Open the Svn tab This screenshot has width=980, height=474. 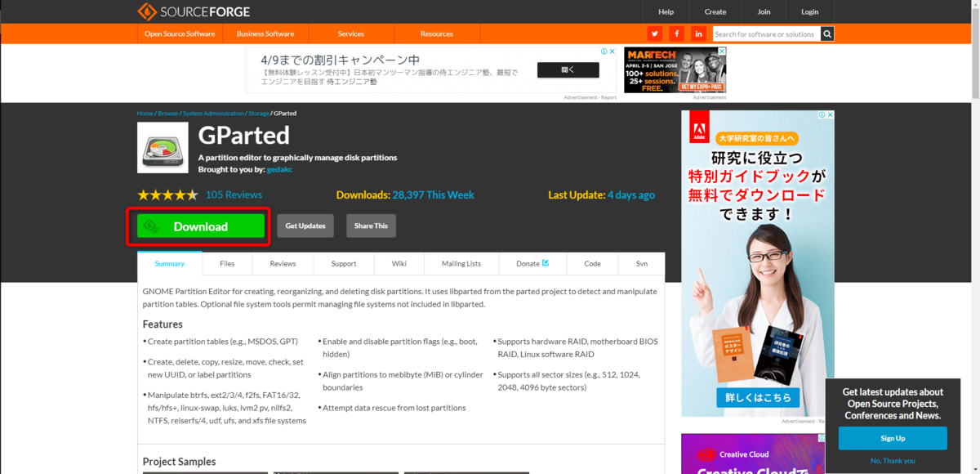pyautogui.click(x=642, y=263)
